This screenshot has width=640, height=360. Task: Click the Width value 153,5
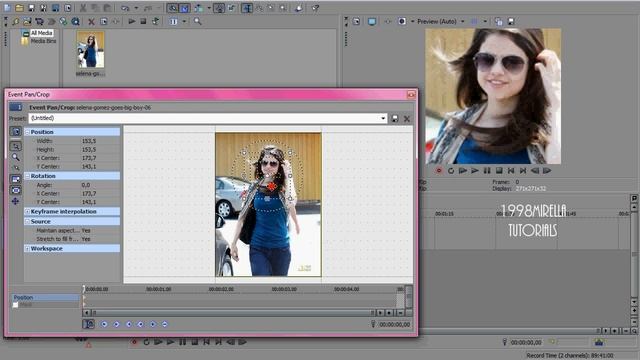coord(89,141)
